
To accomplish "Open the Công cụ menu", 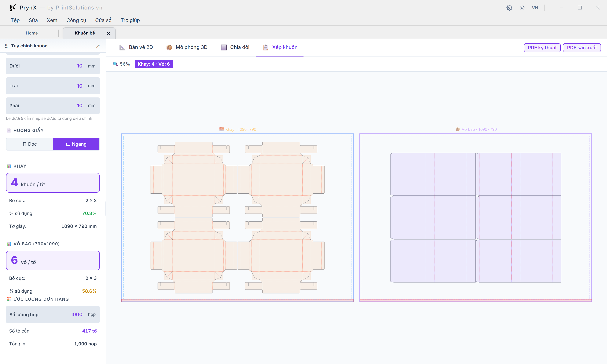I will click(76, 20).
